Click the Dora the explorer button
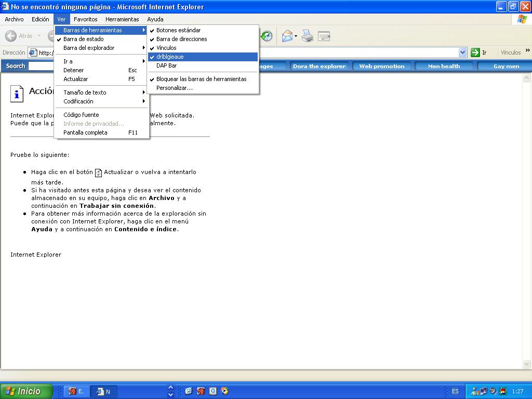The image size is (532, 399). pyautogui.click(x=320, y=66)
